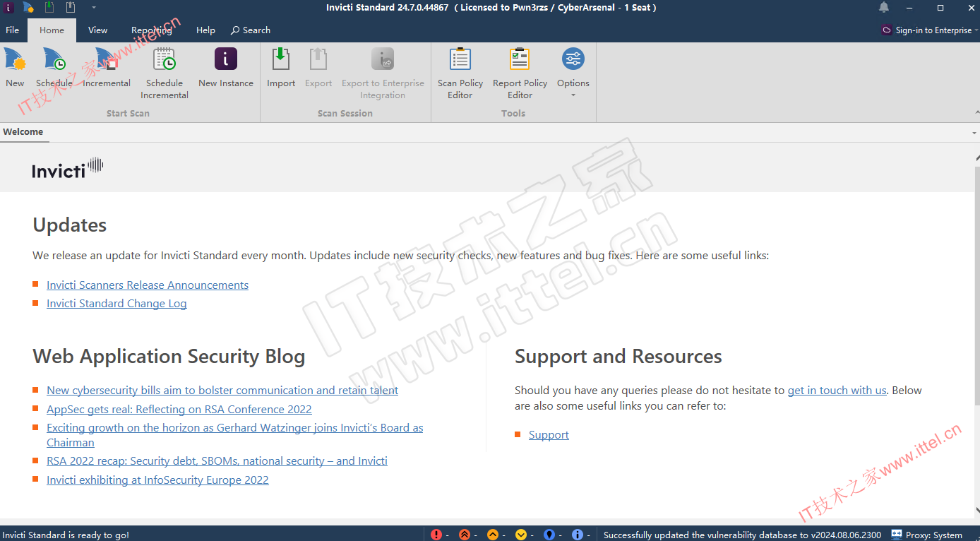The image size is (980, 541).
Task: Open the Sign-in to Enterprise dropdown arrow
Action: [x=976, y=30]
